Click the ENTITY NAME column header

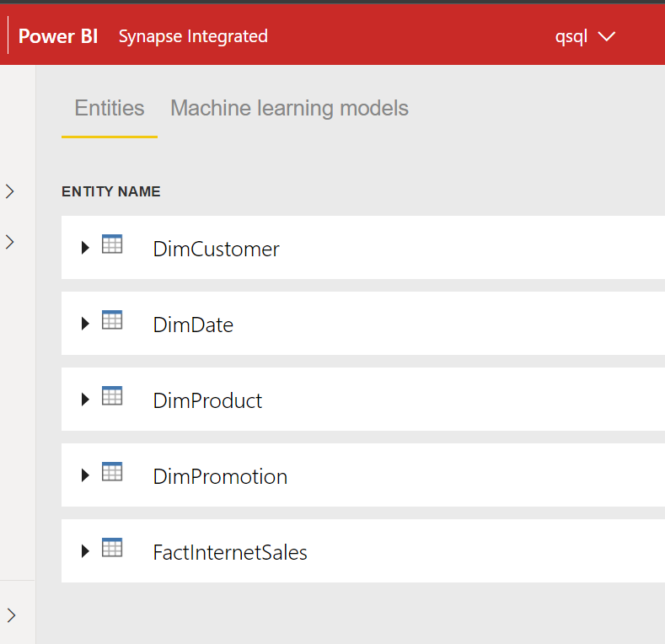111,191
